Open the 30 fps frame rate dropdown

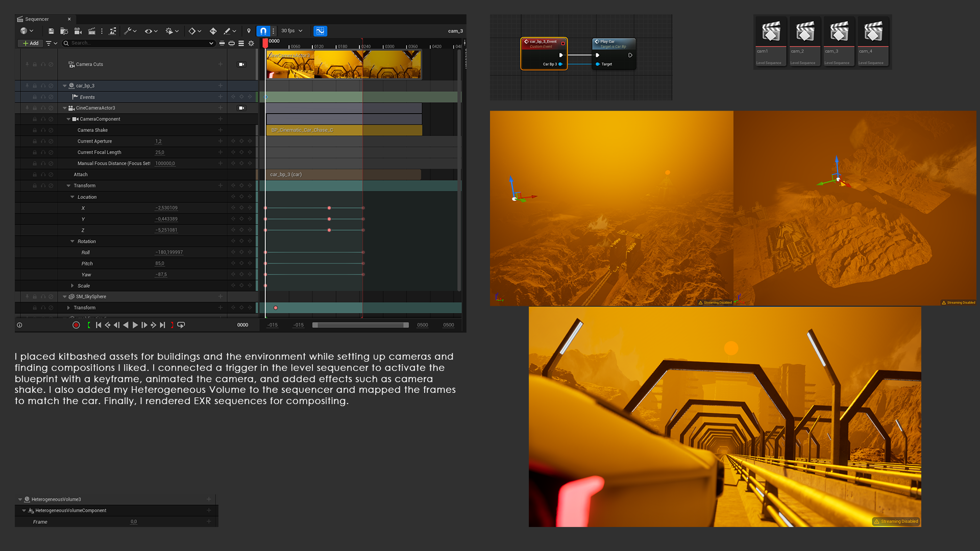(x=292, y=31)
